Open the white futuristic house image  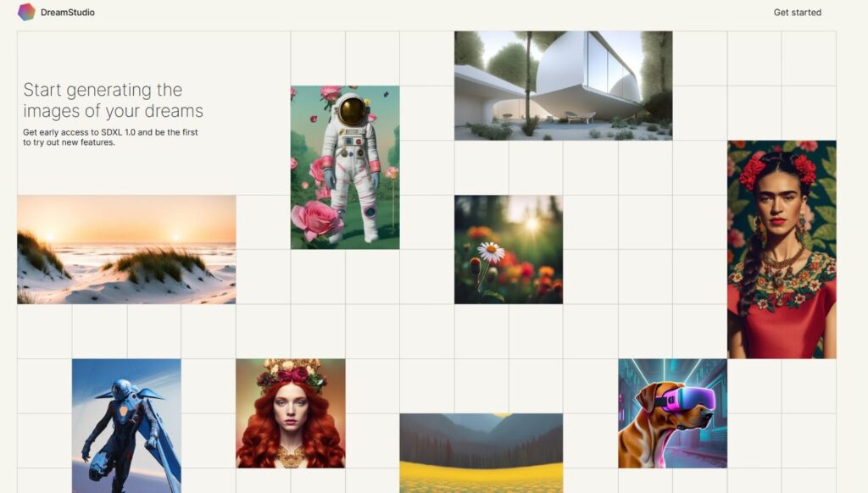(564, 86)
